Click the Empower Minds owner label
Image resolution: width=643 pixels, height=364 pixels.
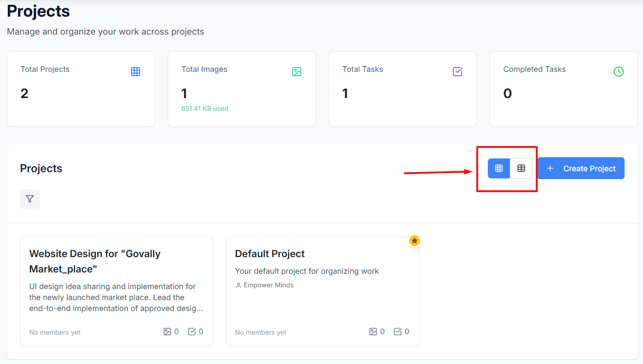268,285
